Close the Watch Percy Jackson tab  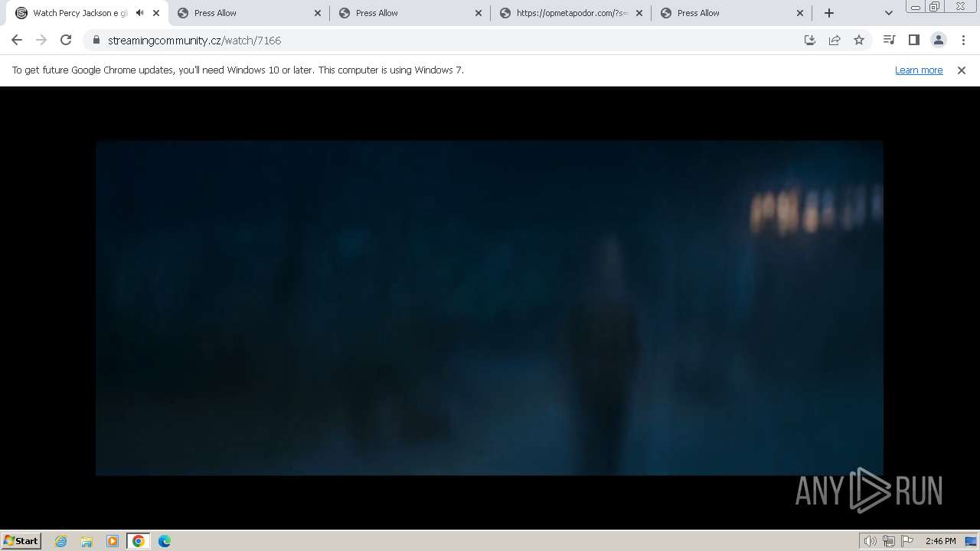[x=156, y=13]
